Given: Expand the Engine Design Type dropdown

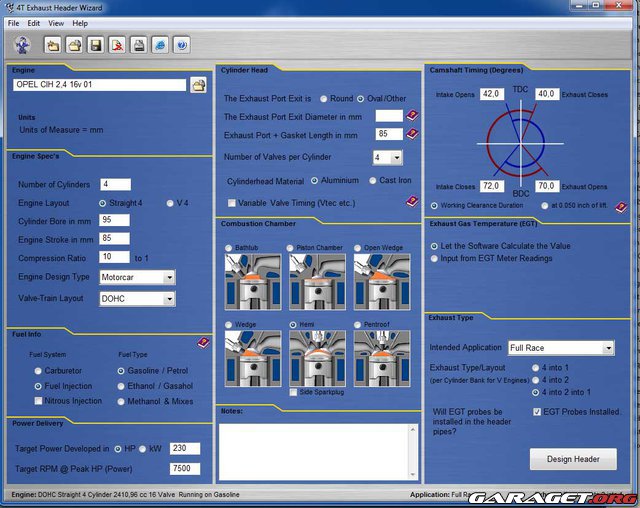Looking at the screenshot, I should [x=169, y=277].
